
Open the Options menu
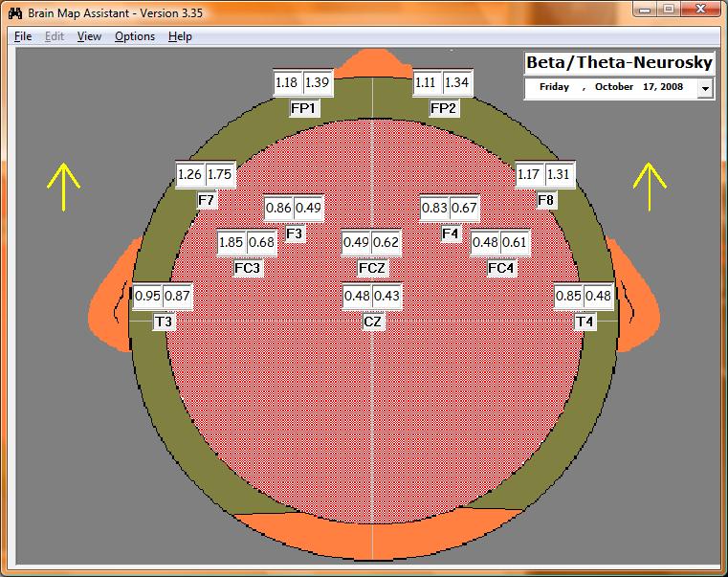pos(134,36)
